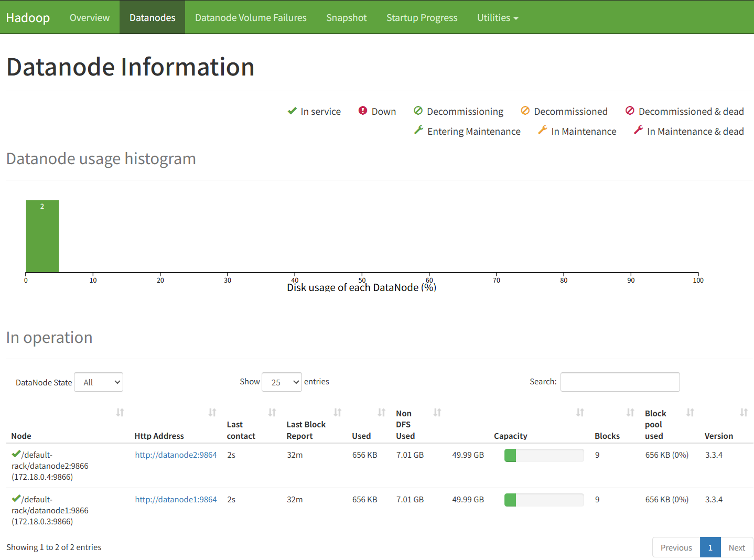Viewport: 754px width, 560px height.
Task: Sort using the Last contact column sort arrows
Action: coord(272,413)
